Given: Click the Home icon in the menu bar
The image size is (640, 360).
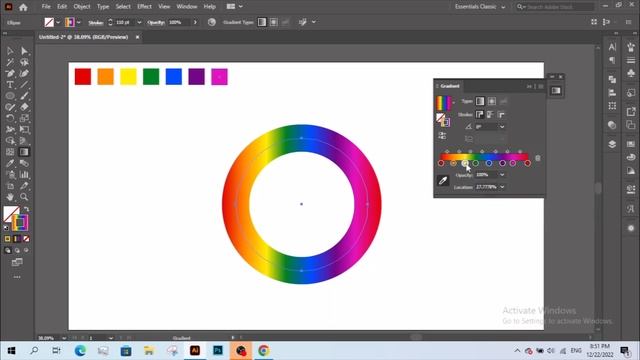Looking at the screenshot, I should (x=23, y=7).
